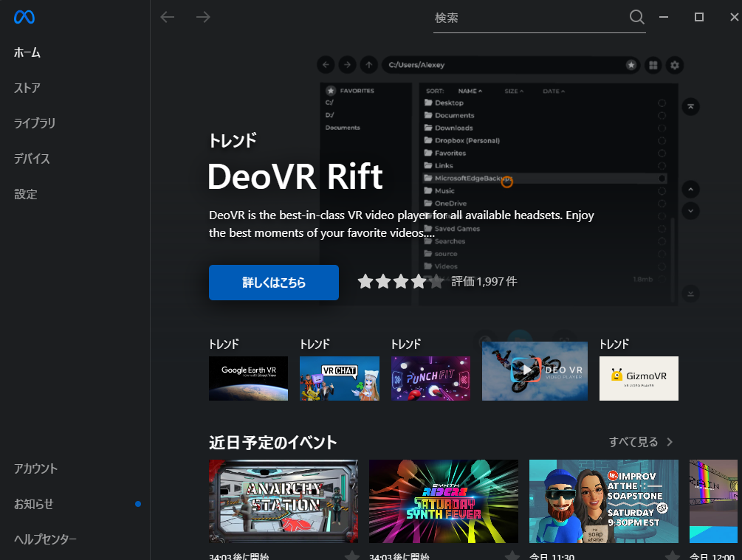Screen dimensions: 742x560
Task: Select the Documents folder in file list
Action: click(x=545, y=115)
